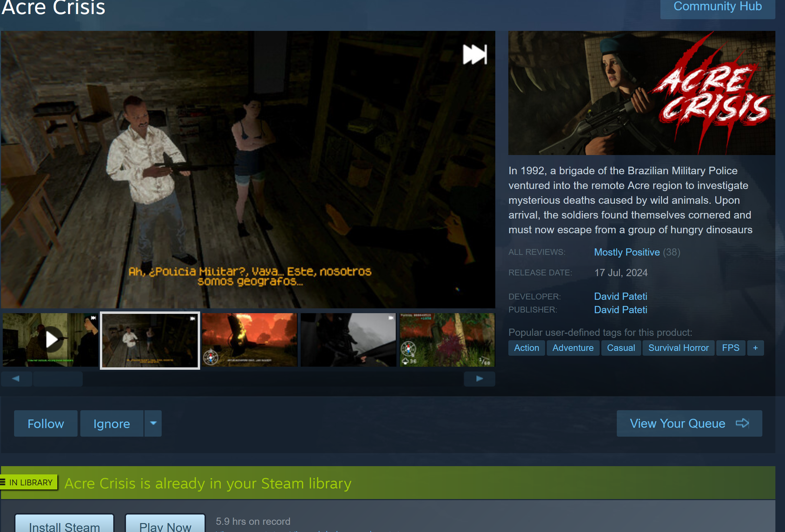
Task: Click the main video player area
Action: click(248, 169)
